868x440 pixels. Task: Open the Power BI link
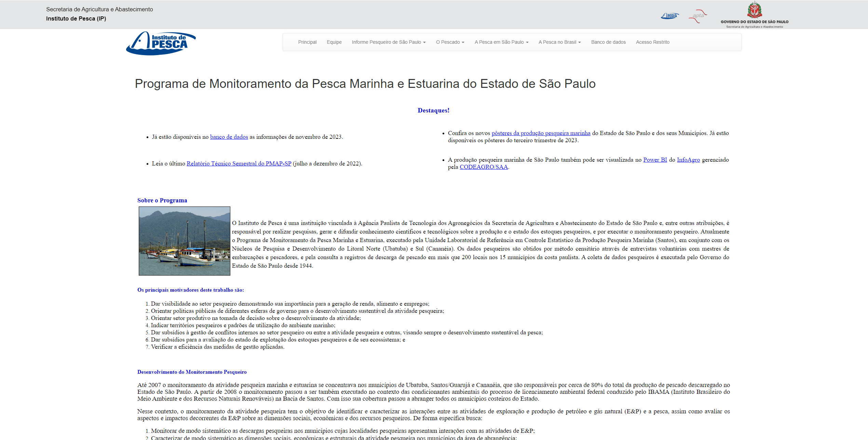pos(655,160)
